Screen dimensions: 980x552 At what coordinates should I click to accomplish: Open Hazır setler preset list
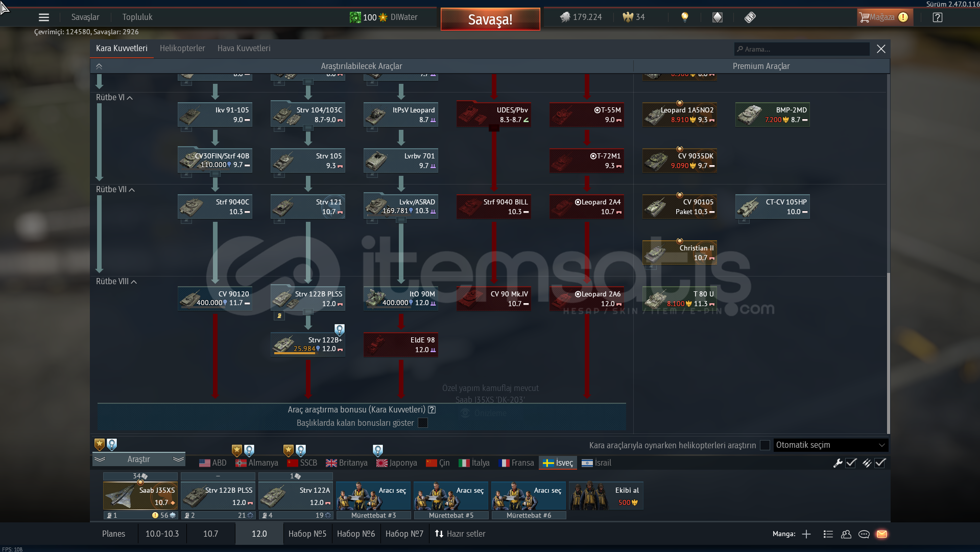click(x=460, y=534)
